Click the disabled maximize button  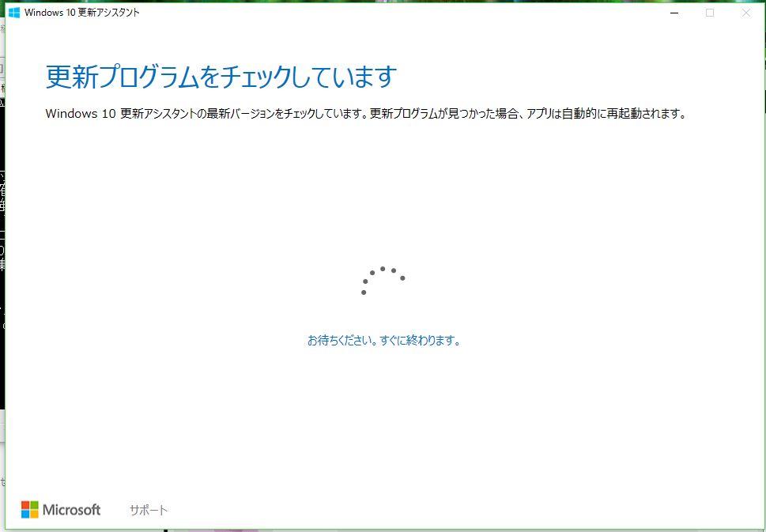click(710, 13)
